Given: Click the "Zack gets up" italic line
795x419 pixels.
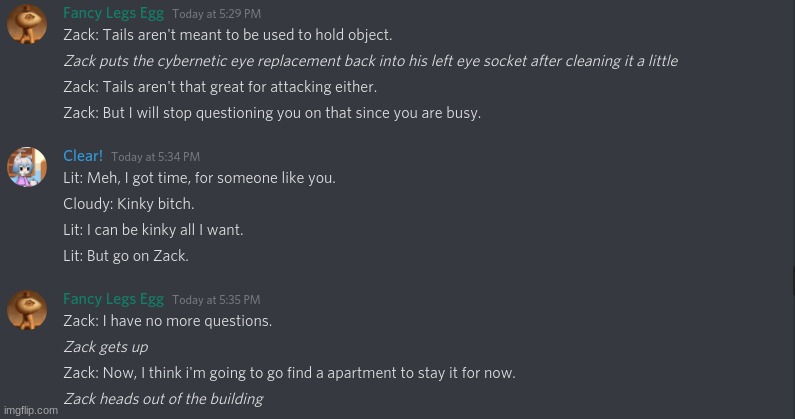Looking at the screenshot, I should [x=105, y=347].
